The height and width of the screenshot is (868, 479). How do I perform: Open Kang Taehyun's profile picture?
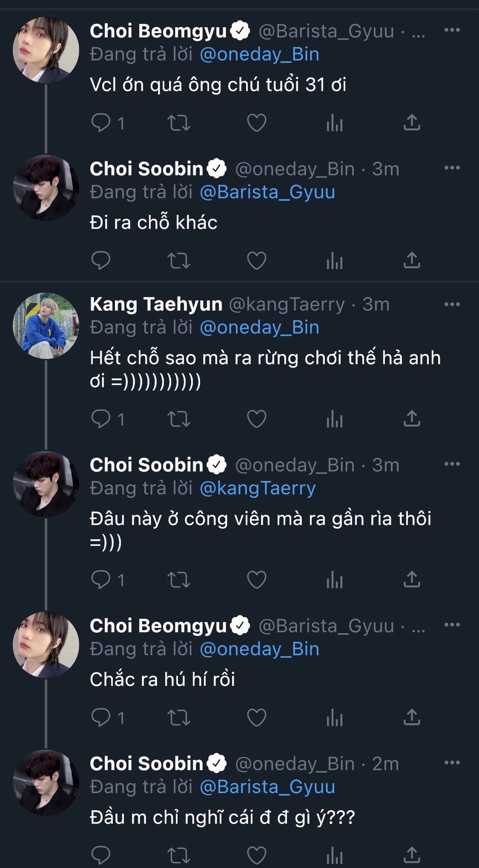pyautogui.click(x=46, y=326)
